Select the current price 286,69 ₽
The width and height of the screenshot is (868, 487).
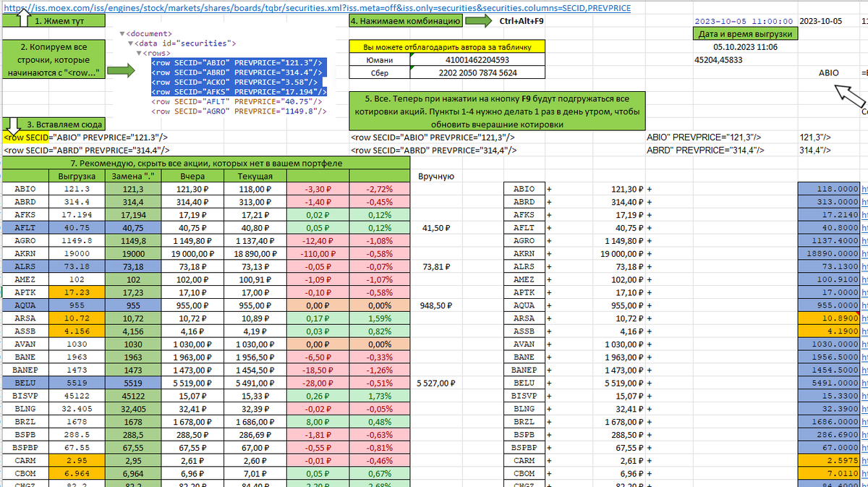click(255, 435)
